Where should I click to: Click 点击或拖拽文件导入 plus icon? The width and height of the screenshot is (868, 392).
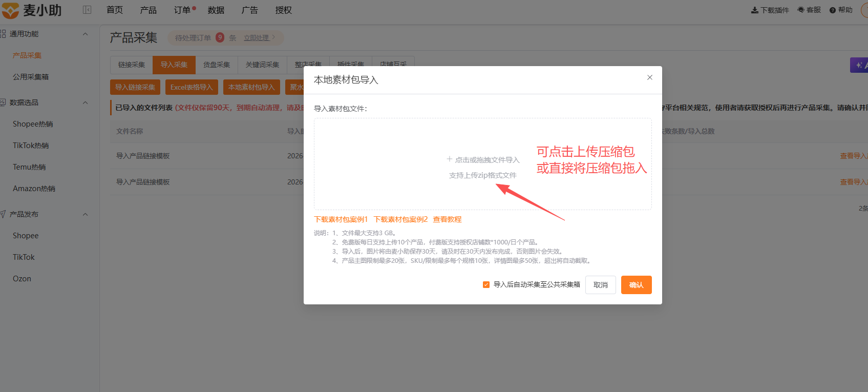[449, 159]
